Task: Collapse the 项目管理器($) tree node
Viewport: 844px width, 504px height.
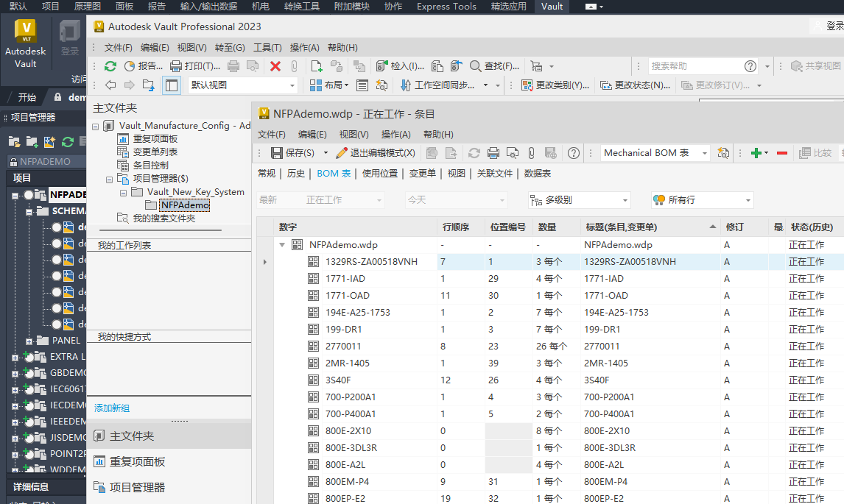Action: [109, 180]
